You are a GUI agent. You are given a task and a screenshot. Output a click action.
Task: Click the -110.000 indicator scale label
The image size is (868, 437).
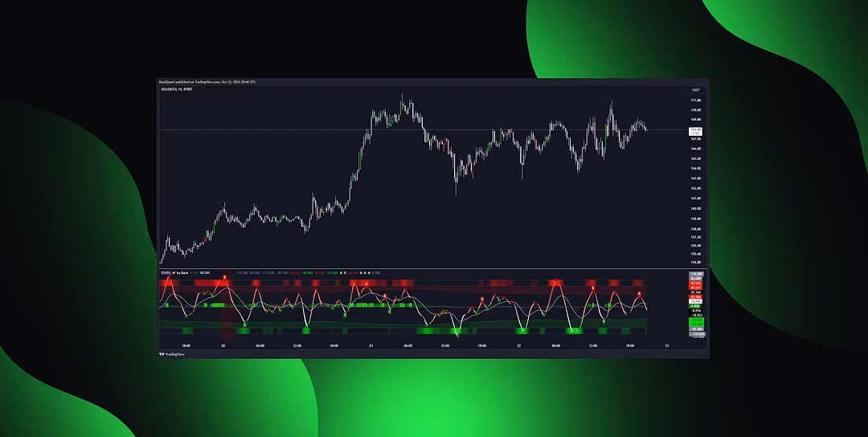[695, 333]
